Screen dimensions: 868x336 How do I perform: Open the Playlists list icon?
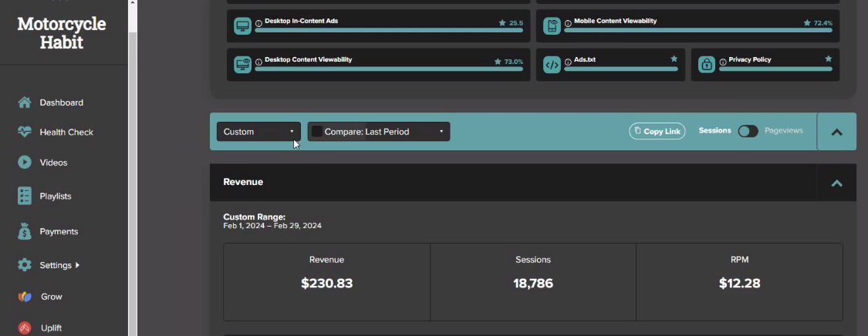25,197
